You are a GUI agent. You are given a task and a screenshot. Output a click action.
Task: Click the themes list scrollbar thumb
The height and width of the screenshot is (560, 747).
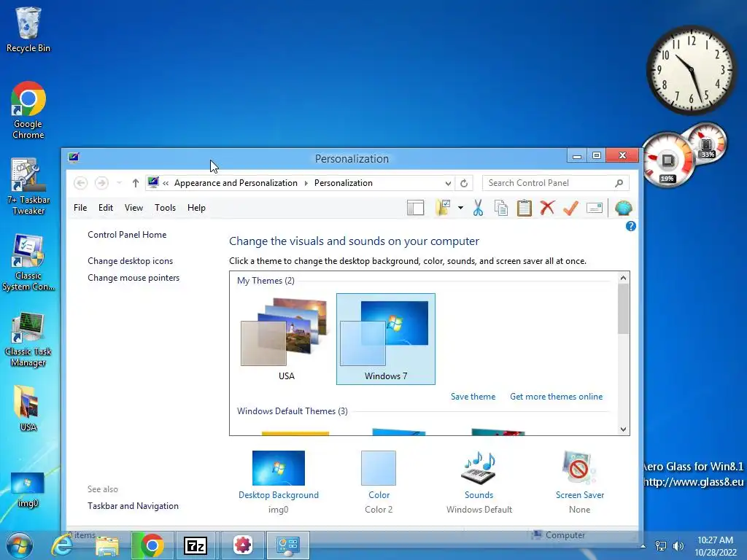coord(623,309)
